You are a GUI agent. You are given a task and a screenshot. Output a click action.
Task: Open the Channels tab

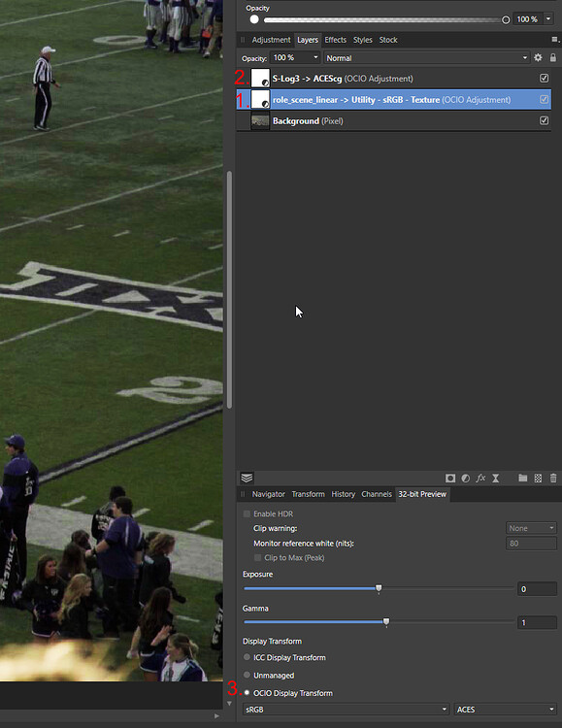(377, 494)
